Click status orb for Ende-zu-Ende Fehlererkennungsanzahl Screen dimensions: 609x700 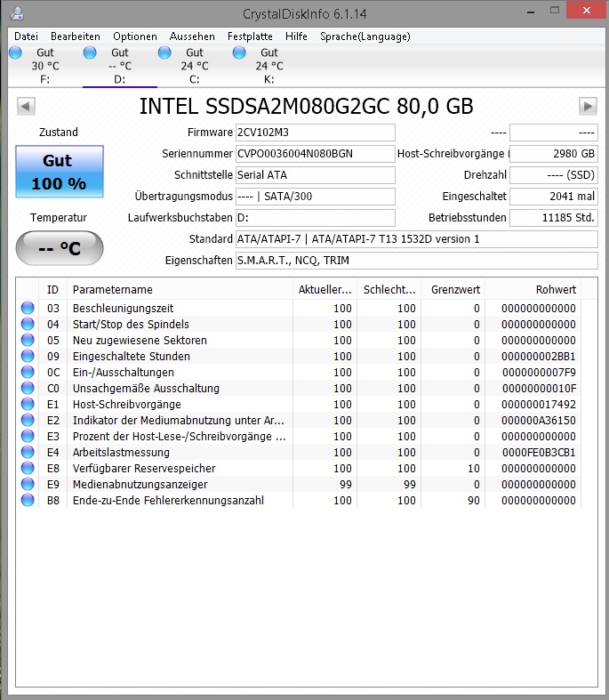(x=28, y=501)
